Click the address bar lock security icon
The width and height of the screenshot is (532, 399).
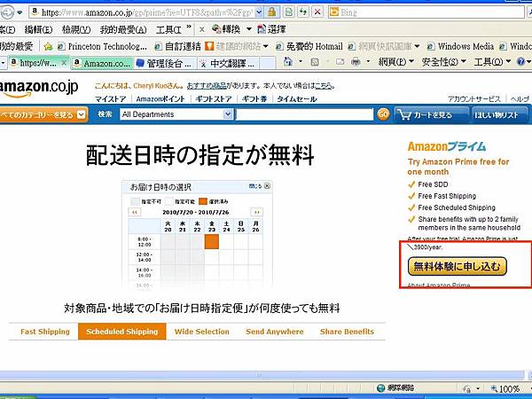tap(271, 12)
